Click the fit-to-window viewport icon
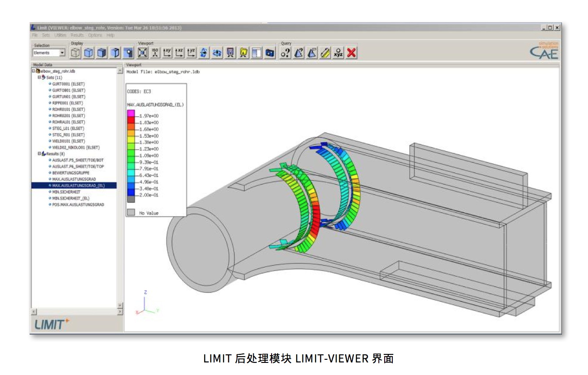 coord(142,53)
